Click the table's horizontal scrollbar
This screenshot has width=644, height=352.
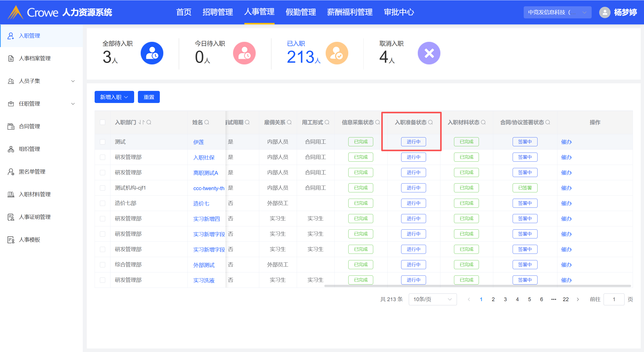coord(477,286)
